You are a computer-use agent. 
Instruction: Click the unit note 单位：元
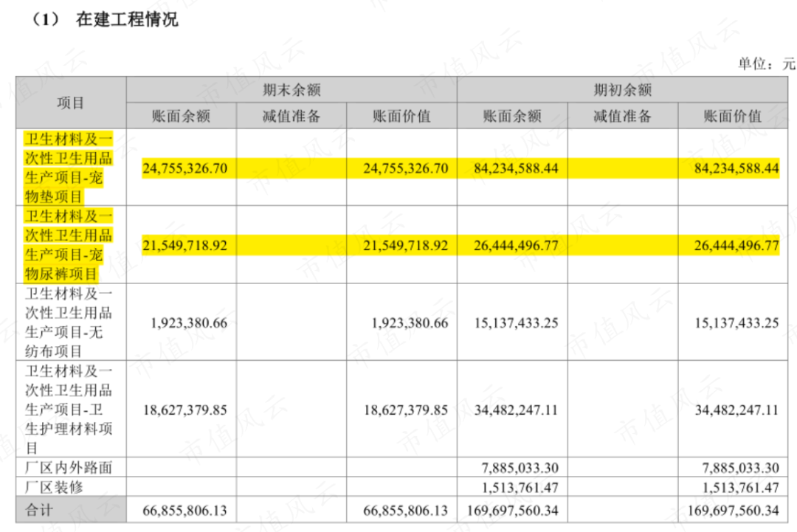(x=767, y=64)
